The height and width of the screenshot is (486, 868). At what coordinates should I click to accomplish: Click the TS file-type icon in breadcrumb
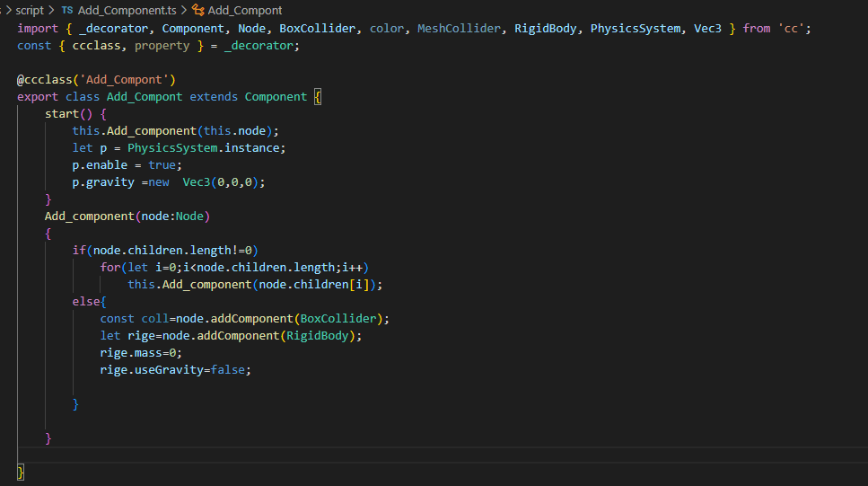pos(67,11)
